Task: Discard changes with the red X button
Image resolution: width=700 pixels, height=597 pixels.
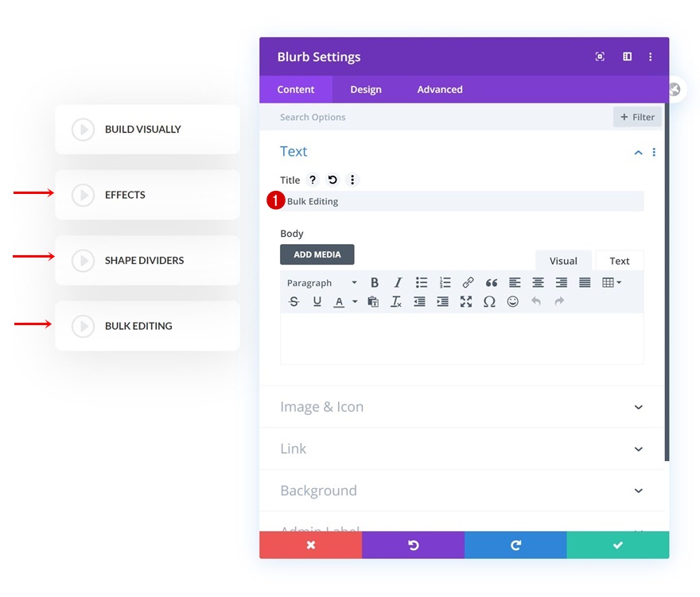Action: click(311, 545)
